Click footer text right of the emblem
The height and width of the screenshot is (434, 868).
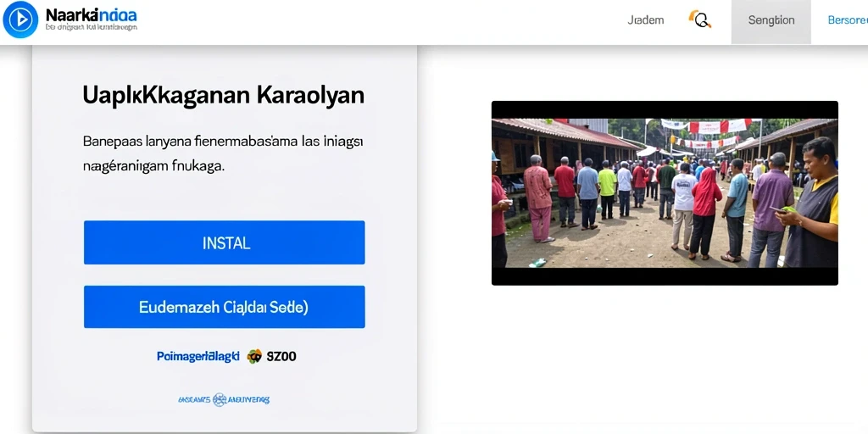click(x=249, y=399)
